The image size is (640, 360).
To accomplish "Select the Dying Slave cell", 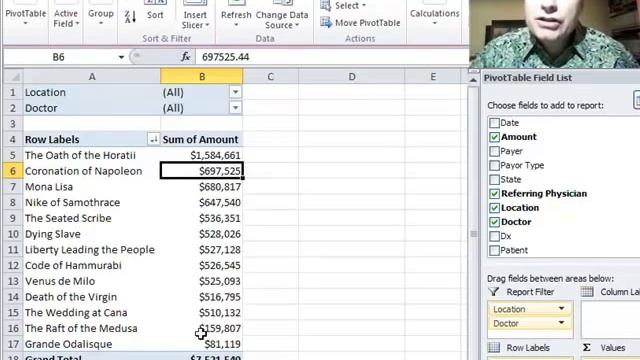I will click(x=92, y=234).
